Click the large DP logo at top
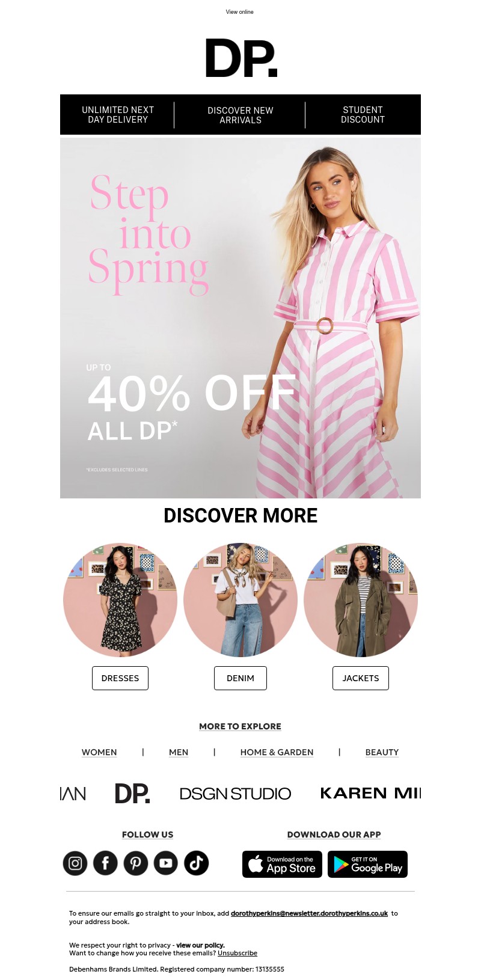This screenshot has width=481, height=980. [x=241, y=58]
